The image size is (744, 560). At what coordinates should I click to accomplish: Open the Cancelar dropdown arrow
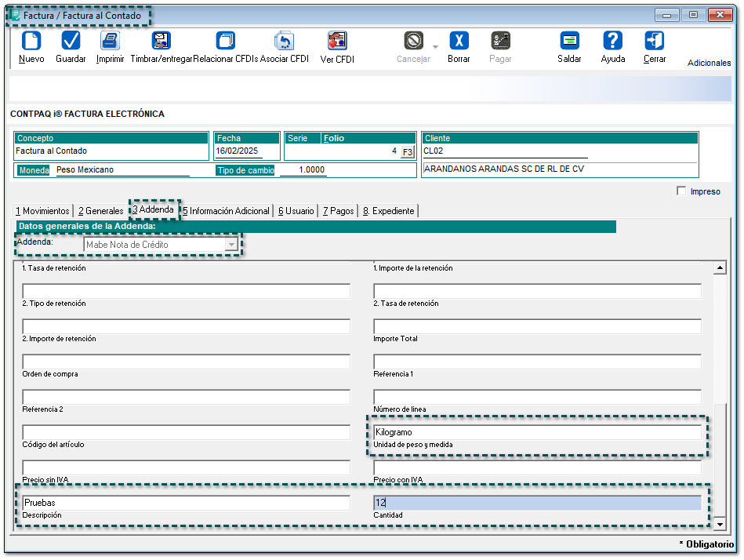(x=435, y=45)
